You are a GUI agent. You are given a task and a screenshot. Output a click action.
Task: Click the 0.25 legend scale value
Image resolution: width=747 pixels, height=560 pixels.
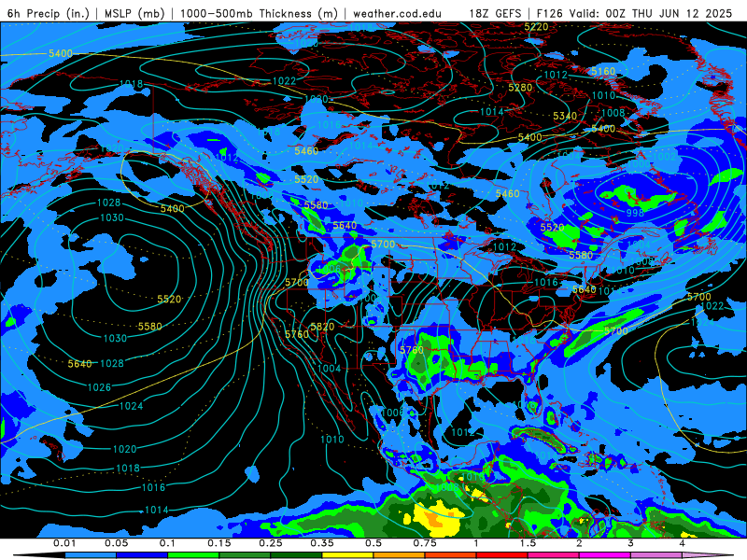[x=270, y=543]
